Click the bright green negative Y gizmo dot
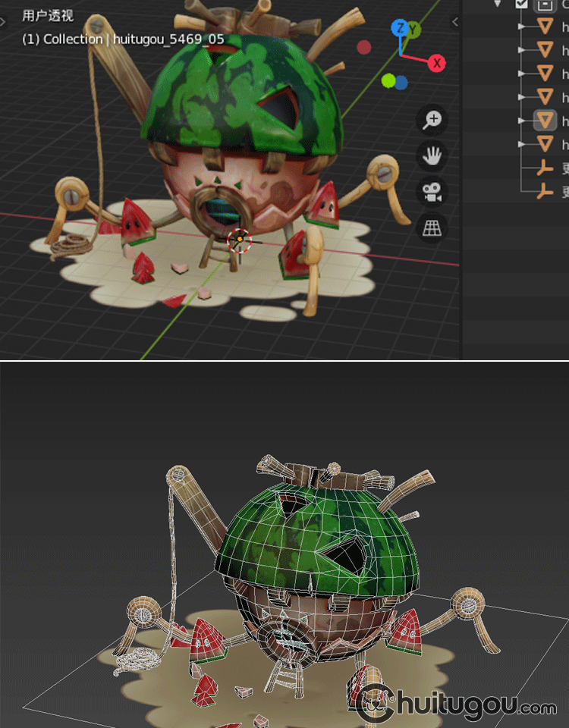 point(388,81)
